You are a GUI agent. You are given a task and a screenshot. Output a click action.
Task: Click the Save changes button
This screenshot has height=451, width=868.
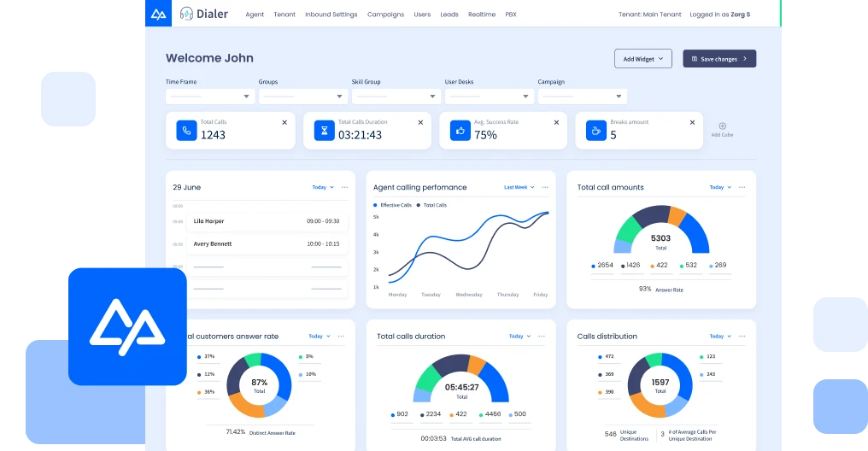pyautogui.click(x=719, y=59)
